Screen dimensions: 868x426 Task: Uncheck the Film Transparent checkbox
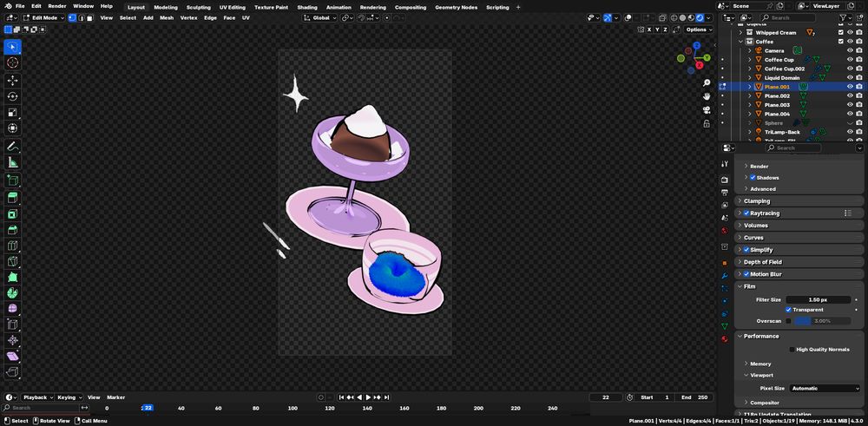tap(788, 310)
